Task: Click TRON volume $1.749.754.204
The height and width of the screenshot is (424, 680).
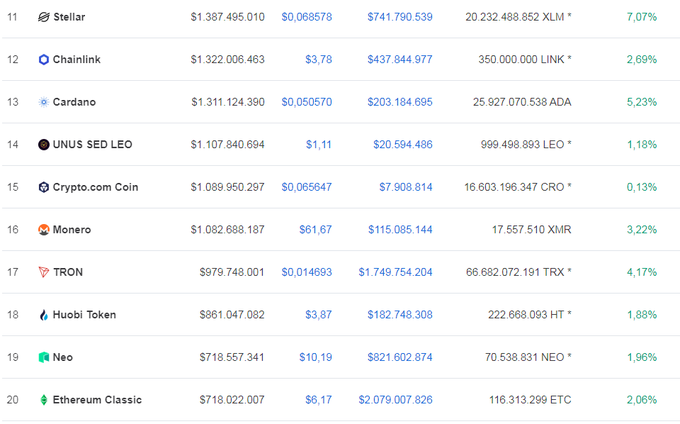Action: [x=396, y=272]
